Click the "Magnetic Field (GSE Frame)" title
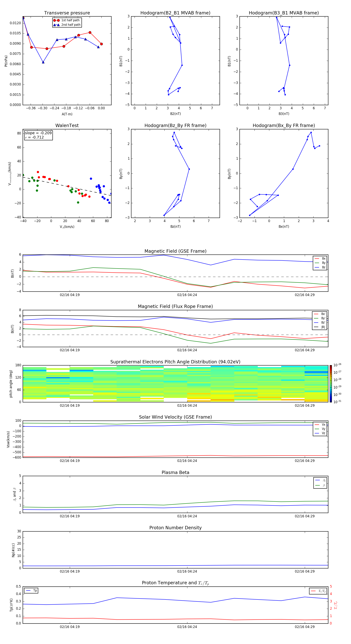 point(175,251)
